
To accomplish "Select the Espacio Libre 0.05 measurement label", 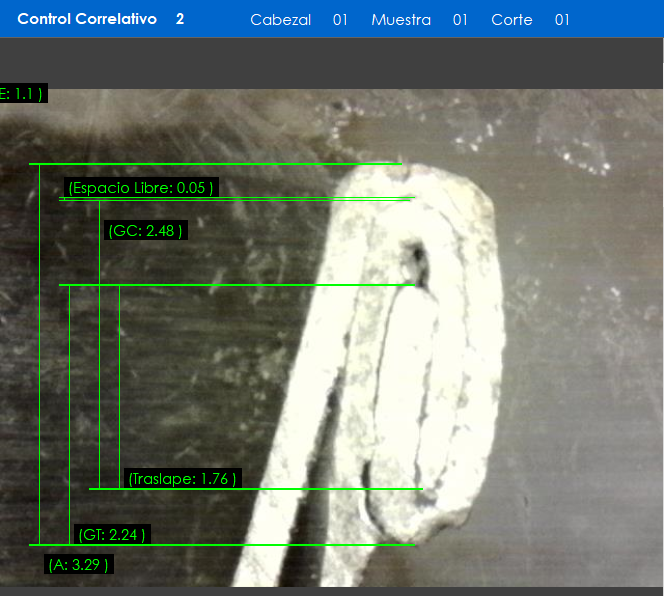I will click(140, 188).
